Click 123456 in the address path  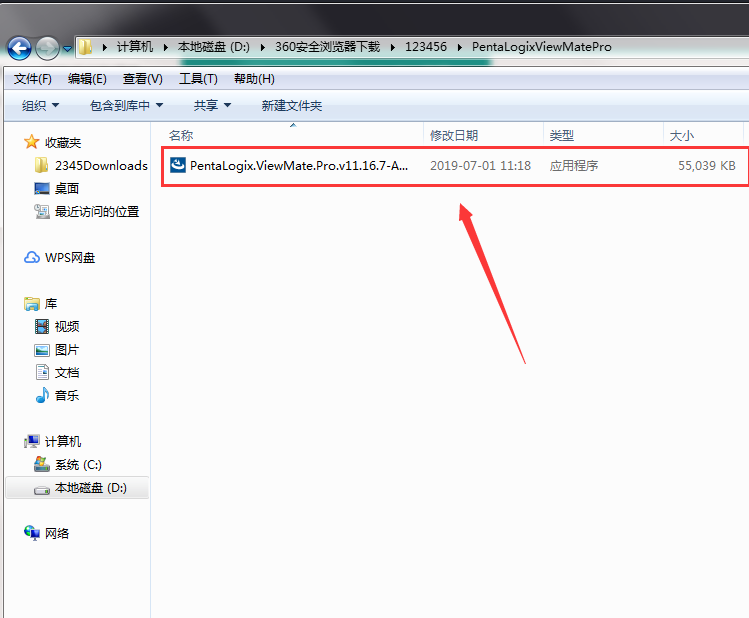426,47
